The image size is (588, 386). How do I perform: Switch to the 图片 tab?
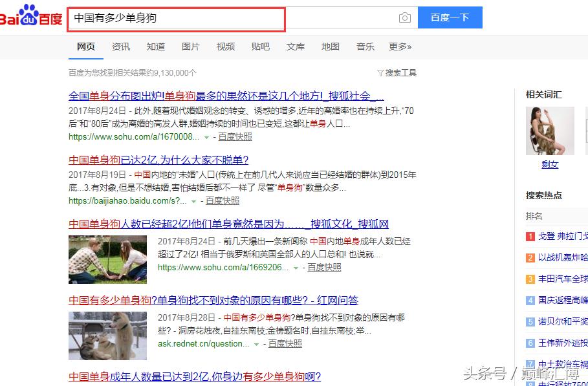tap(190, 47)
